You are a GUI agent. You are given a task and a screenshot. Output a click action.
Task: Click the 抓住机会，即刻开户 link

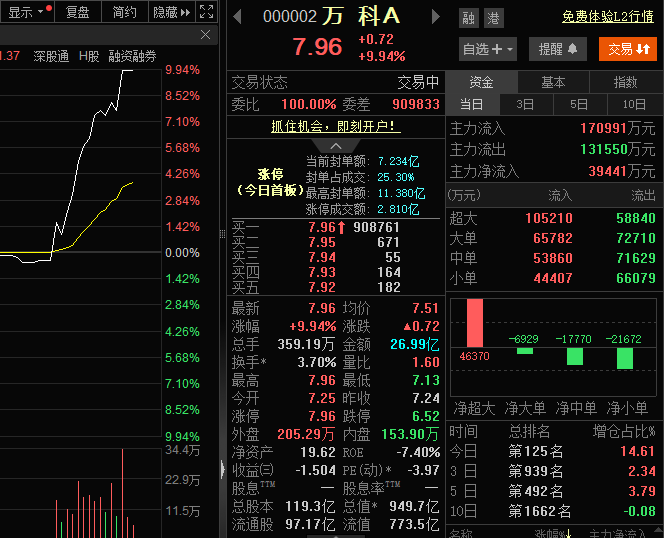coord(335,126)
